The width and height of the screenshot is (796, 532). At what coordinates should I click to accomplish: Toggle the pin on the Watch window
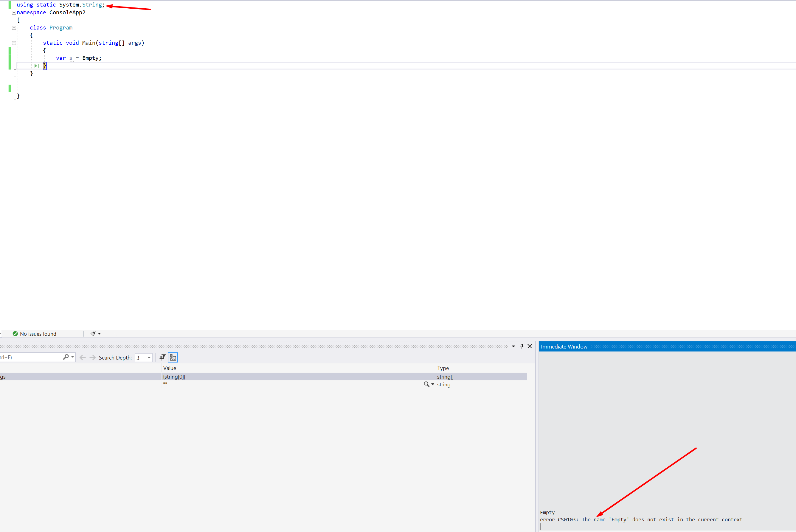click(522, 346)
